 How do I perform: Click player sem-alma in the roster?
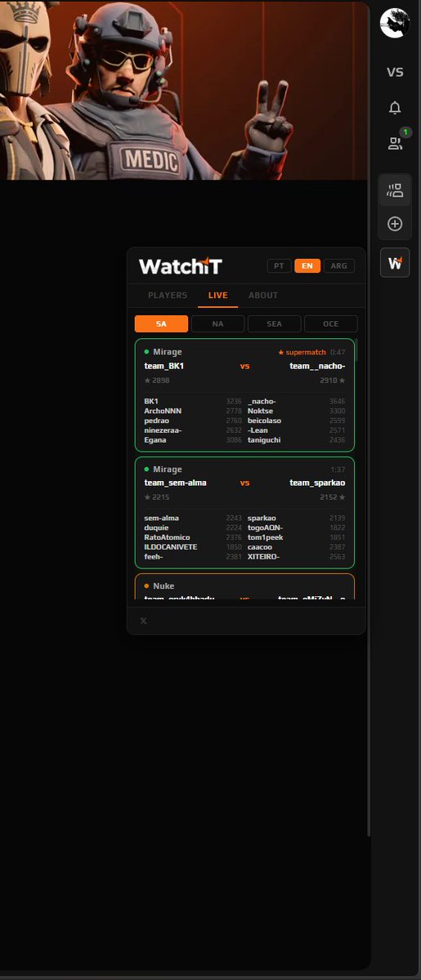[161, 518]
